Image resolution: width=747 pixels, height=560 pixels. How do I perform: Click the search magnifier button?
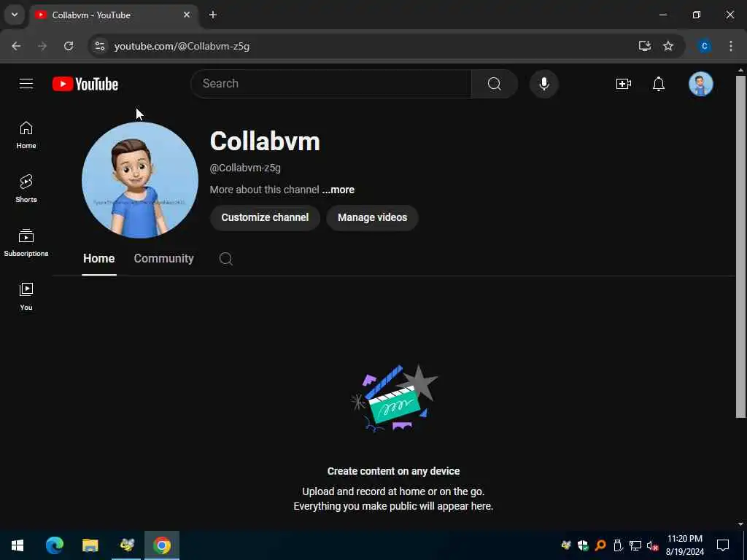[x=494, y=84]
